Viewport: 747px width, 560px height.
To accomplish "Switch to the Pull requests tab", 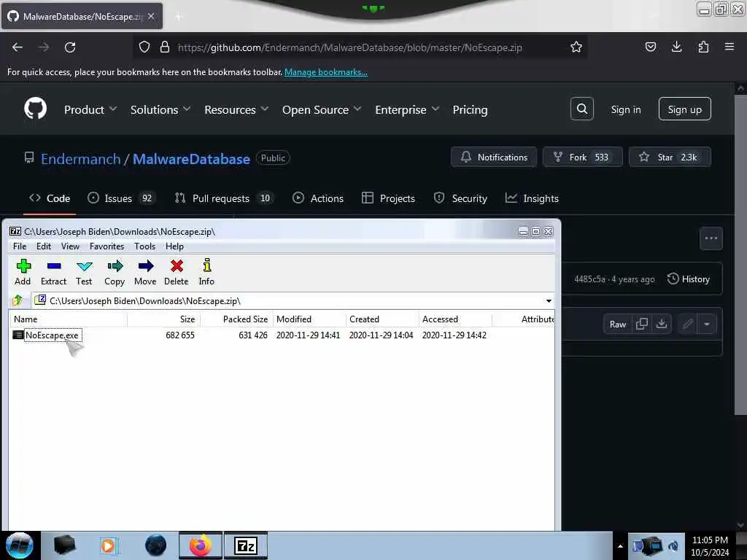I will (224, 198).
